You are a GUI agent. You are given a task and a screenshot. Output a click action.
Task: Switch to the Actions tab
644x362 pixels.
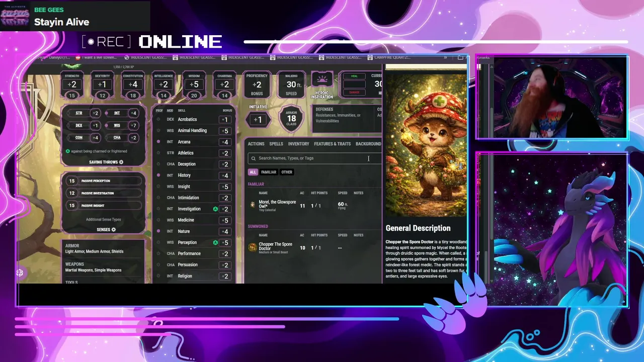pyautogui.click(x=256, y=144)
